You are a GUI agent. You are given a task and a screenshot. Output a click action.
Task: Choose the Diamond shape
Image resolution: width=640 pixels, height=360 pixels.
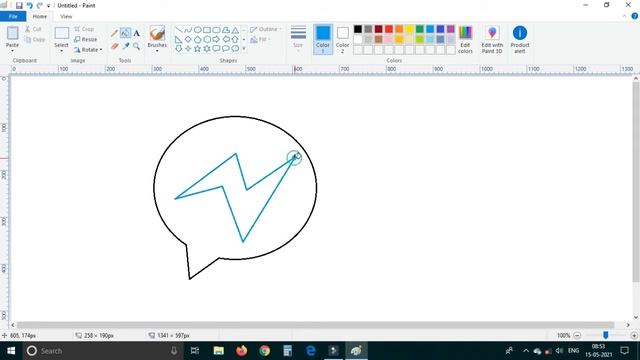188,40
